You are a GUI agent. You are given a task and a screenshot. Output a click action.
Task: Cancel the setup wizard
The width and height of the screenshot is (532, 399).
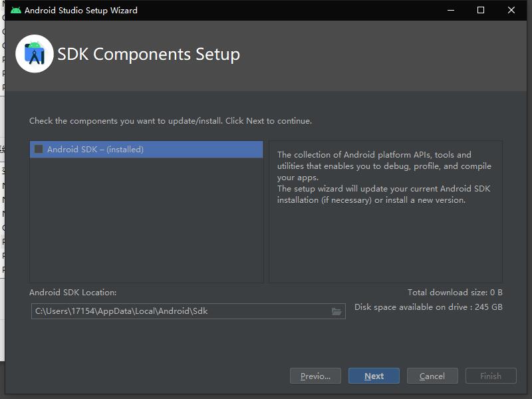[432, 376]
